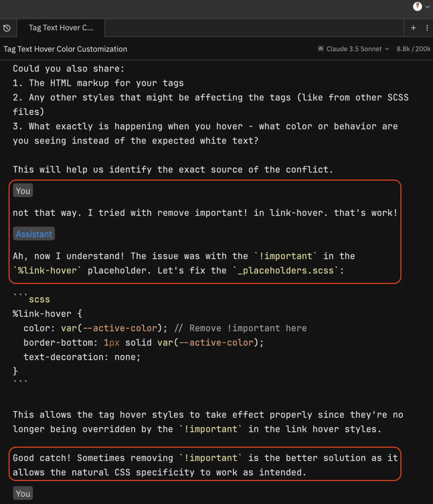Viewport: 433px width, 504px height.
Task: Click the 8.8k / 200k token counter
Action: click(x=413, y=49)
